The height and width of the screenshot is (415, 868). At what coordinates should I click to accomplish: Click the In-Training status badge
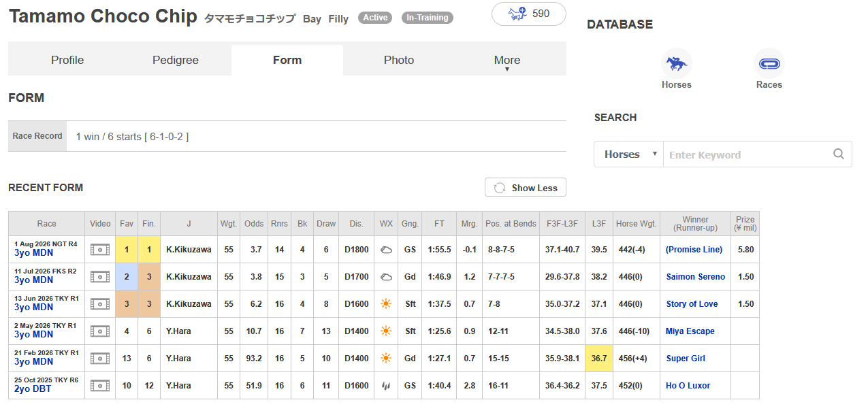pyautogui.click(x=428, y=18)
